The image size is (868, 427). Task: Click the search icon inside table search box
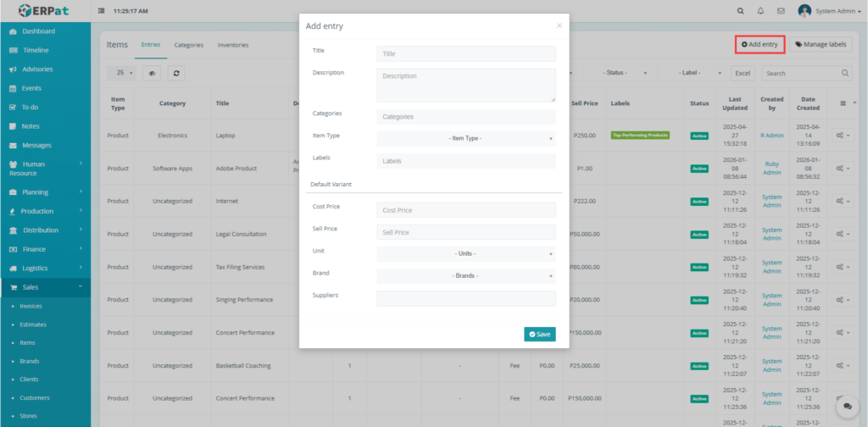point(845,73)
